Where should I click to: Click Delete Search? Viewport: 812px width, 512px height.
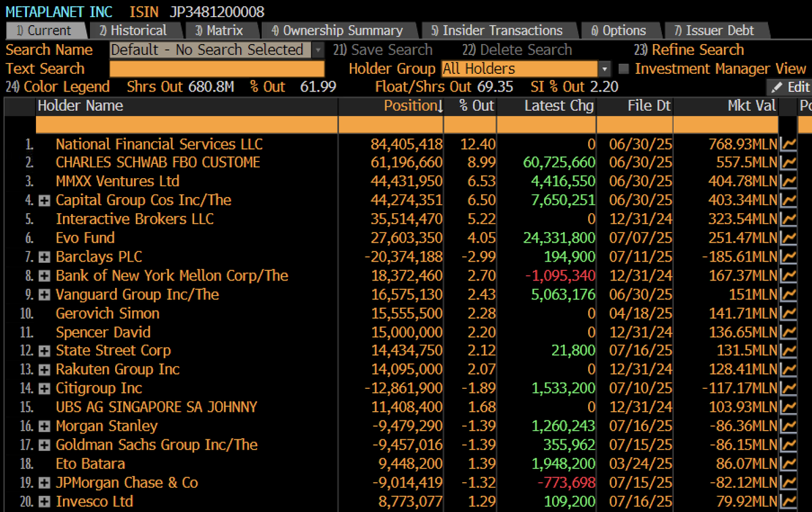click(x=517, y=50)
